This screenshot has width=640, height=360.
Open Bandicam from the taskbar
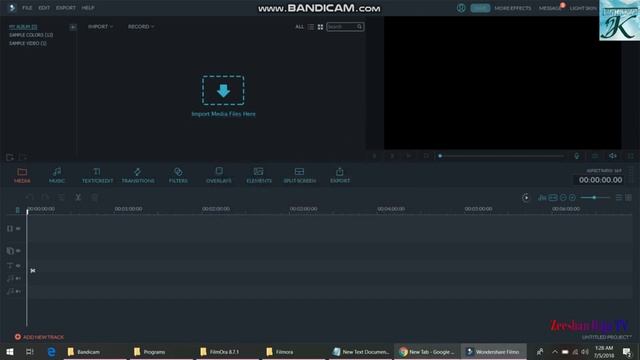point(96,352)
